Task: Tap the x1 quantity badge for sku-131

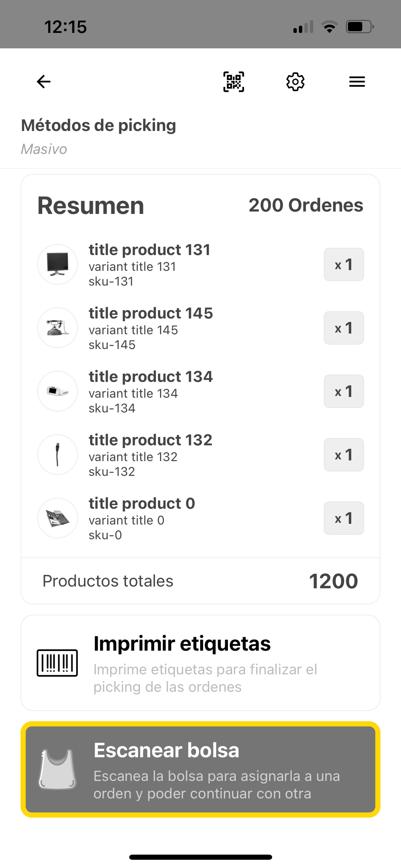Action: coord(344,265)
